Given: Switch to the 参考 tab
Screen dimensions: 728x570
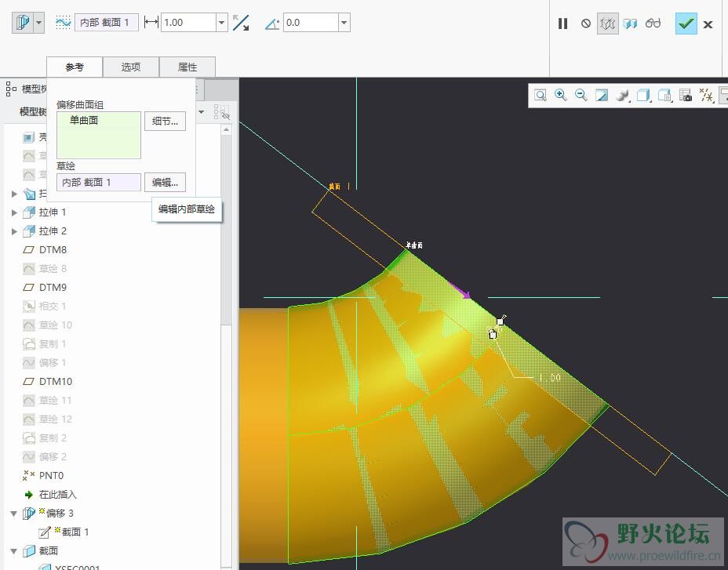Looking at the screenshot, I should [75, 67].
